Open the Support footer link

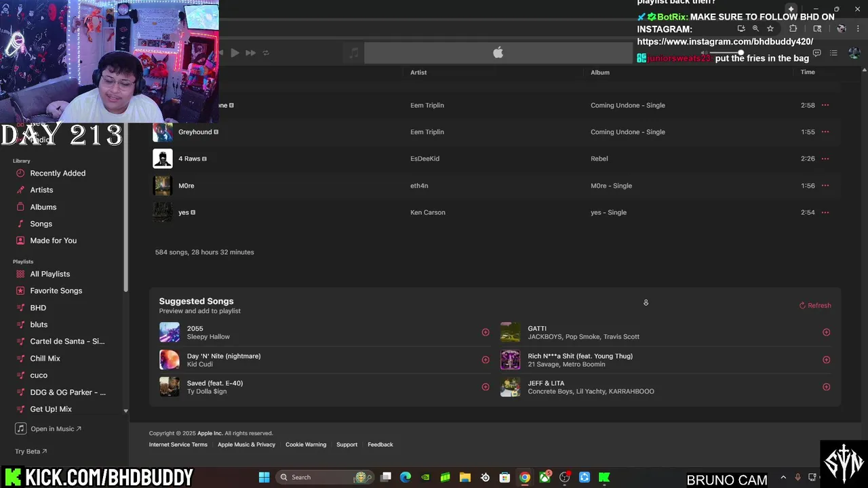coord(347,445)
